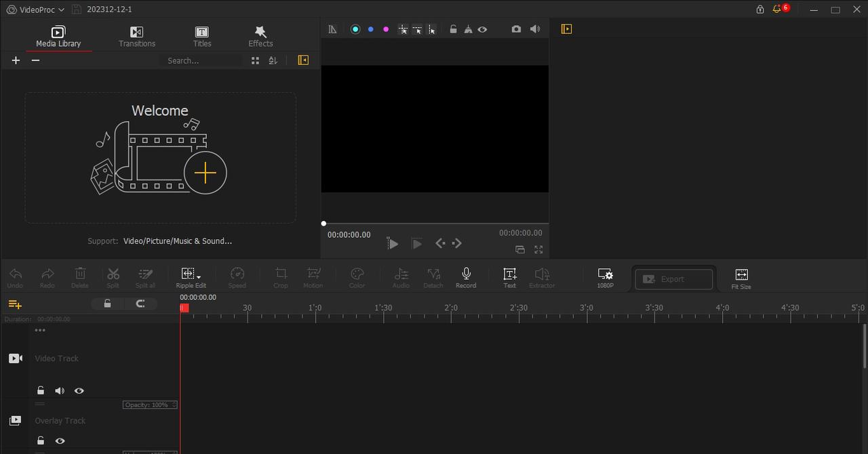868x454 pixels.
Task: Click the media library Search field
Action: [201, 60]
